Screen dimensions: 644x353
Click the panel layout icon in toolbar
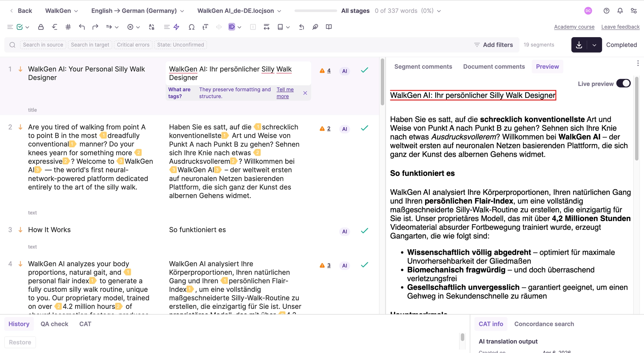click(x=280, y=27)
